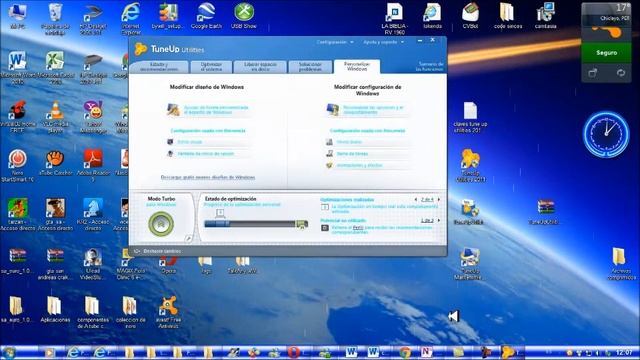
Task: Click the Seguro green gadget button
Action: click(606, 53)
